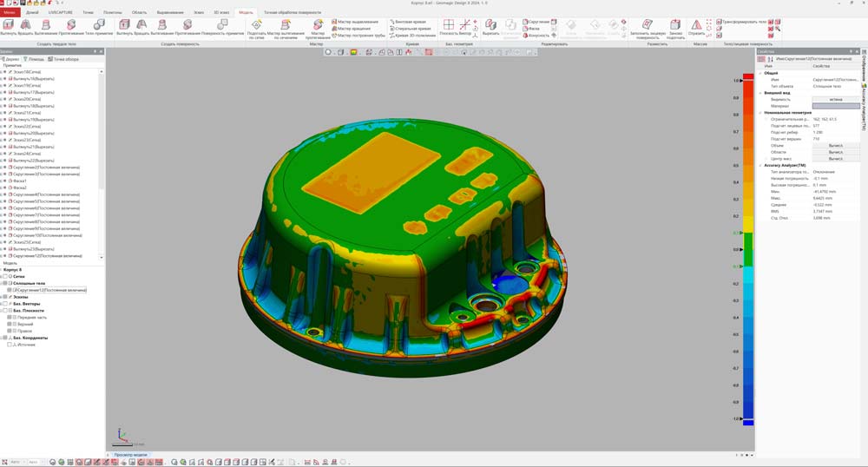This screenshot has width=868, height=467.
Task: Expand the Сетки node in model tree
Action: pos(2,276)
